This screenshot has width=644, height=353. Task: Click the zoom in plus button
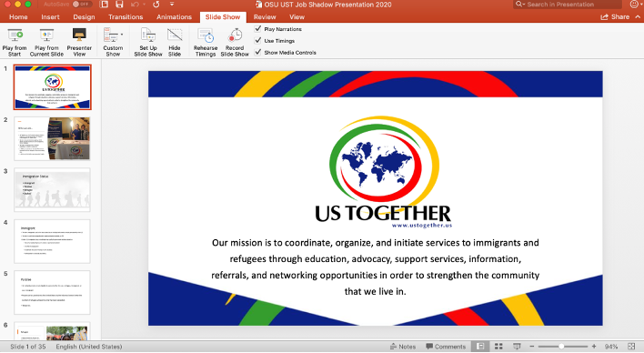pyautogui.click(x=594, y=347)
